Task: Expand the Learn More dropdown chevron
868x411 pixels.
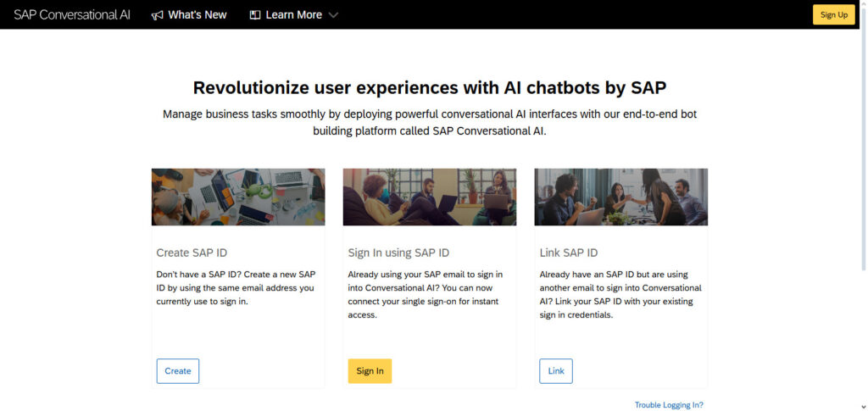Action: tap(332, 15)
